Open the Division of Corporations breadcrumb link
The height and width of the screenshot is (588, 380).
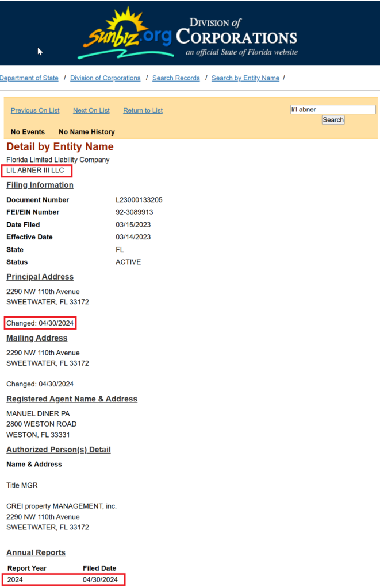pos(105,78)
